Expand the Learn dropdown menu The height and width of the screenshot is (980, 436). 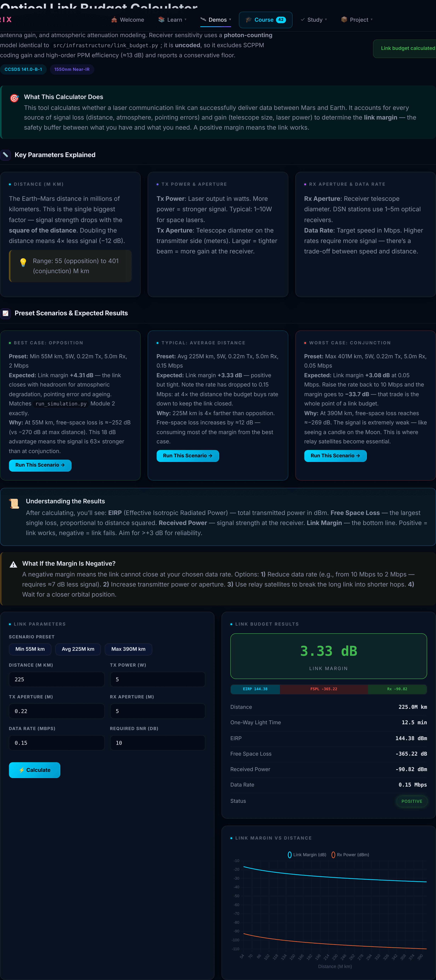tap(172, 20)
